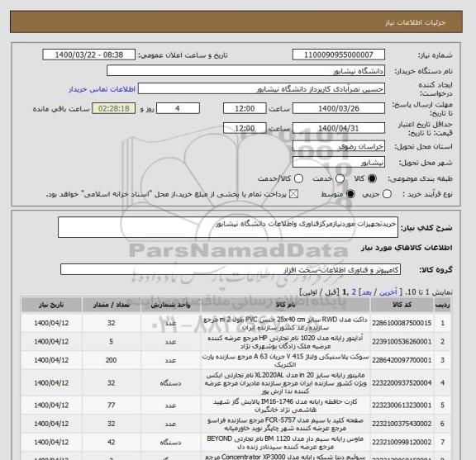Click the quantity 5 in row 2
476x460 pixels.
(x=111, y=342)
